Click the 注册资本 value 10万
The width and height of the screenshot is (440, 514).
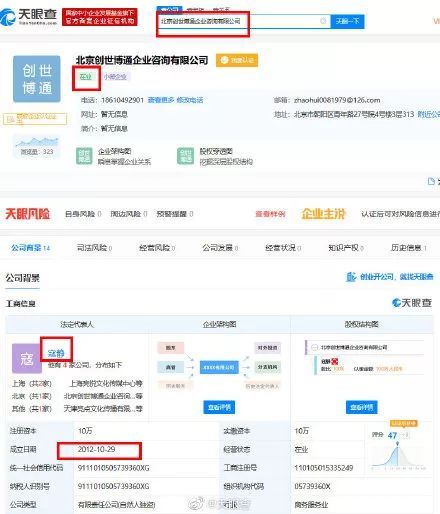85,431
